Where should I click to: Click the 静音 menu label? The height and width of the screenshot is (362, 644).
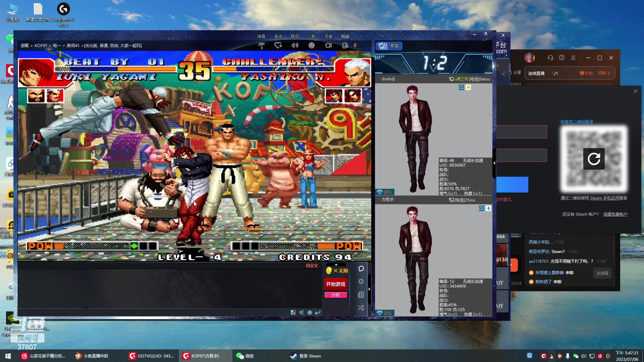pos(295,37)
